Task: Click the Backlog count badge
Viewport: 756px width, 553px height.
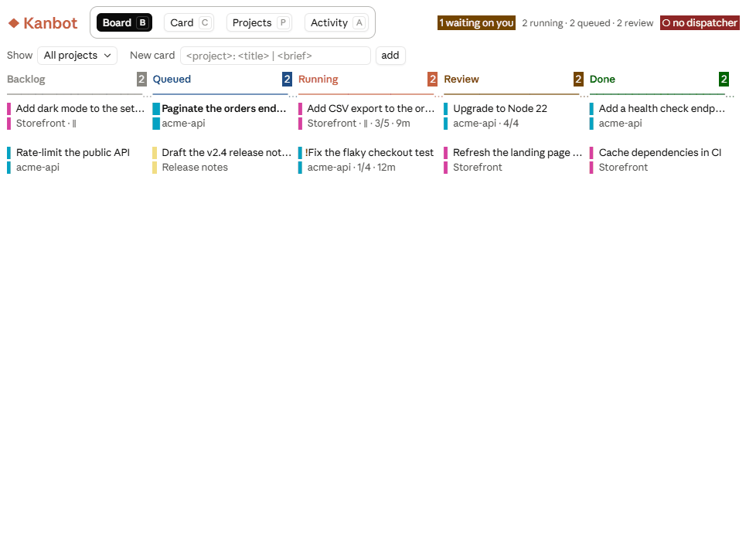Action: click(x=141, y=79)
